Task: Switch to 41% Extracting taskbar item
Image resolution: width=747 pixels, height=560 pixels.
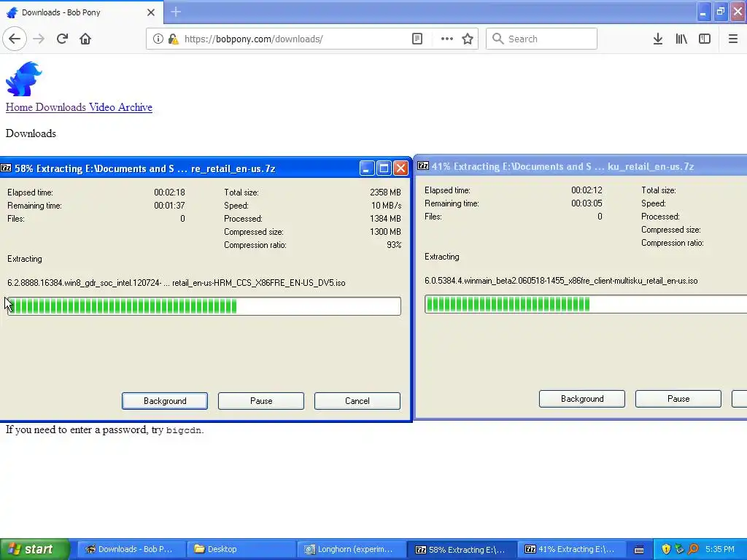Action: (571, 549)
